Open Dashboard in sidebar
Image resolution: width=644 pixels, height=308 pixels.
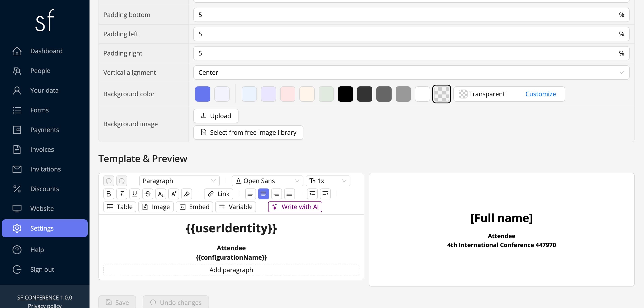45,51
